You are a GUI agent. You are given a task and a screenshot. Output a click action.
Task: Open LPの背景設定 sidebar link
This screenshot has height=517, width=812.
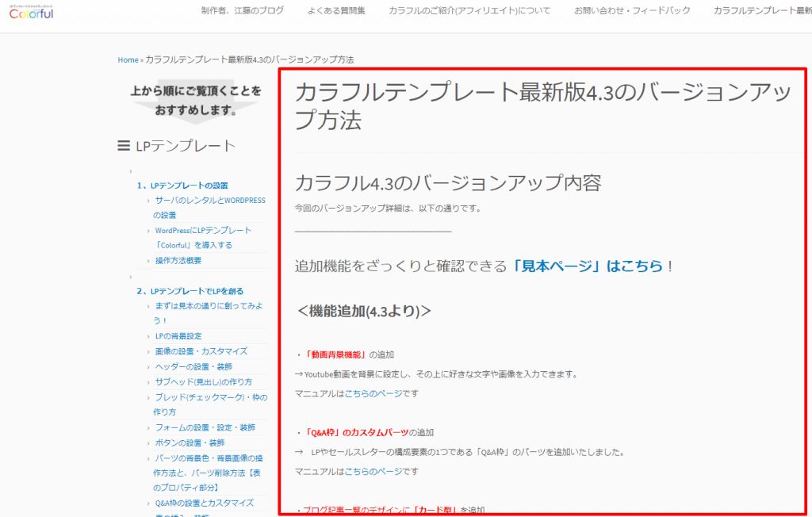(178, 336)
